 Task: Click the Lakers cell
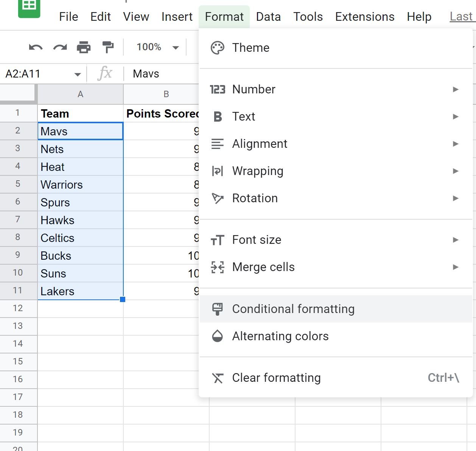pyautogui.click(x=80, y=291)
